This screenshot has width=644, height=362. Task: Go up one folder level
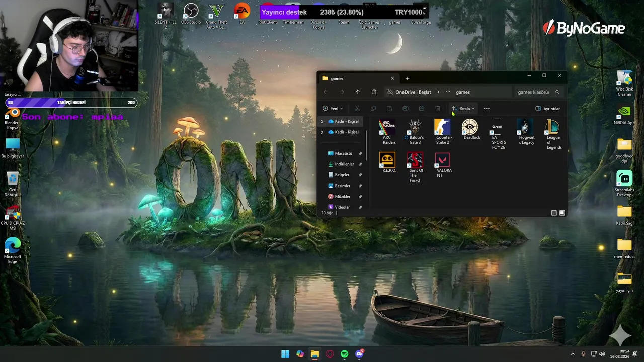click(358, 92)
